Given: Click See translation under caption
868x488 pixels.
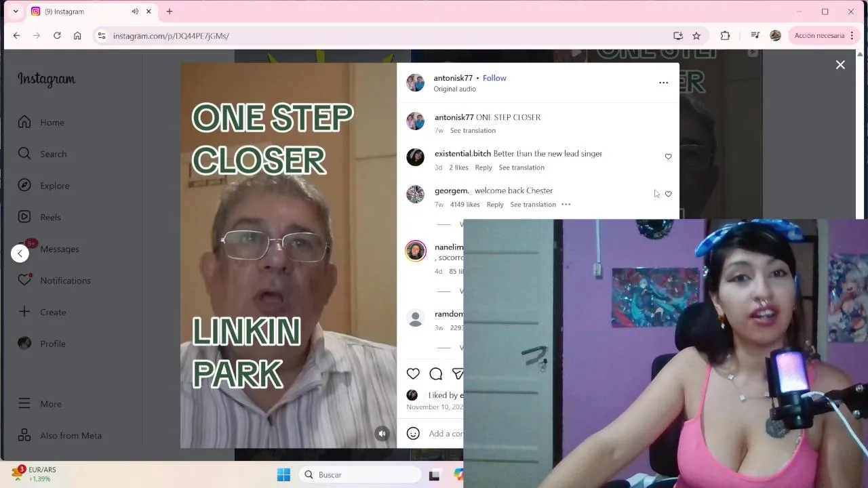Looking at the screenshot, I should point(473,130).
